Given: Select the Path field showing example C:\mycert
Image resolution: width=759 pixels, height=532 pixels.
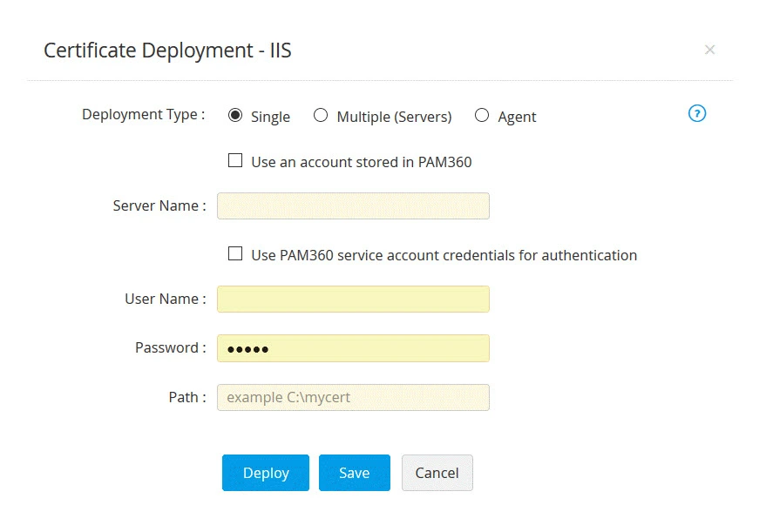Looking at the screenshot, I should (x=353, y=397).
